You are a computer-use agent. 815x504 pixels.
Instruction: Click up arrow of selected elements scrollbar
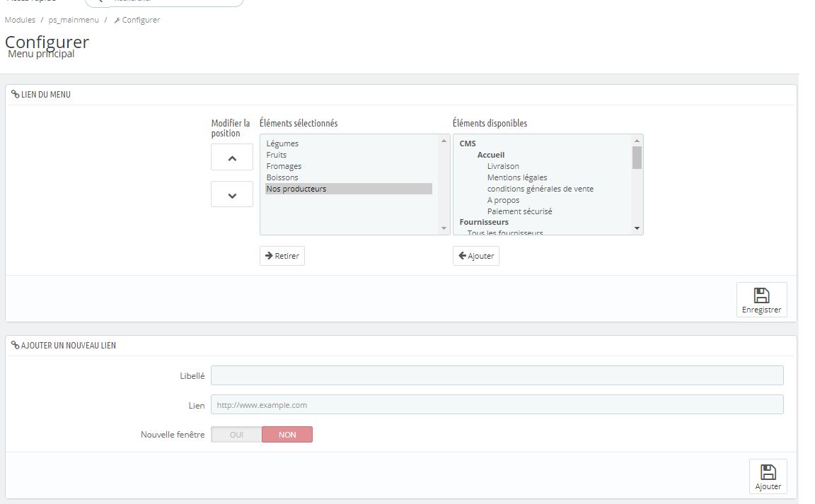tap(444, 141)
